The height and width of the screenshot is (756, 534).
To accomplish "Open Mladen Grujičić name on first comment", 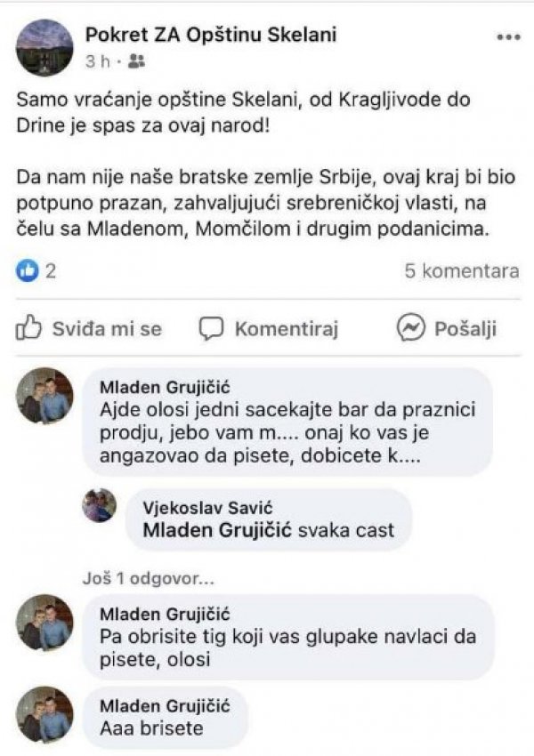I will (165, 388).
